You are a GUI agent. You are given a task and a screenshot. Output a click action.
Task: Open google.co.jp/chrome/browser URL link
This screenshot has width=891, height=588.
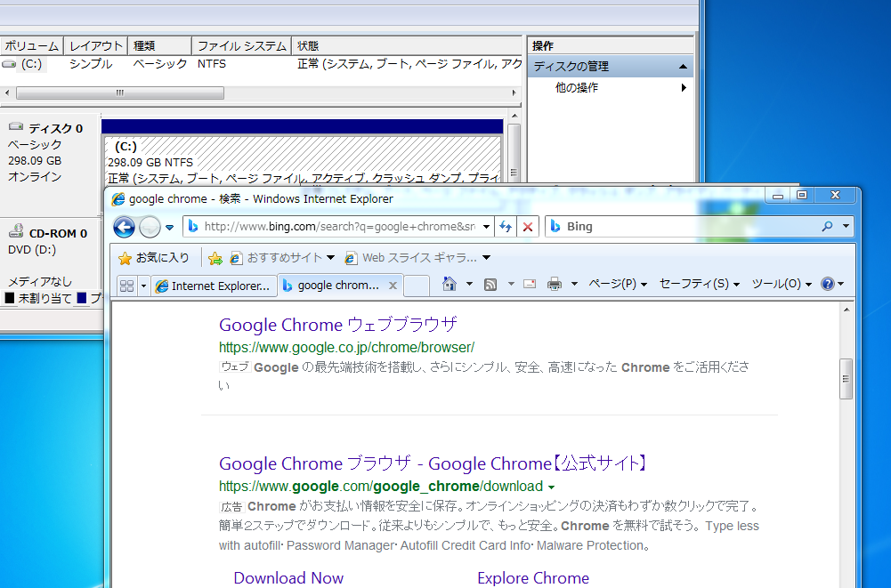(x=346, y=347)
